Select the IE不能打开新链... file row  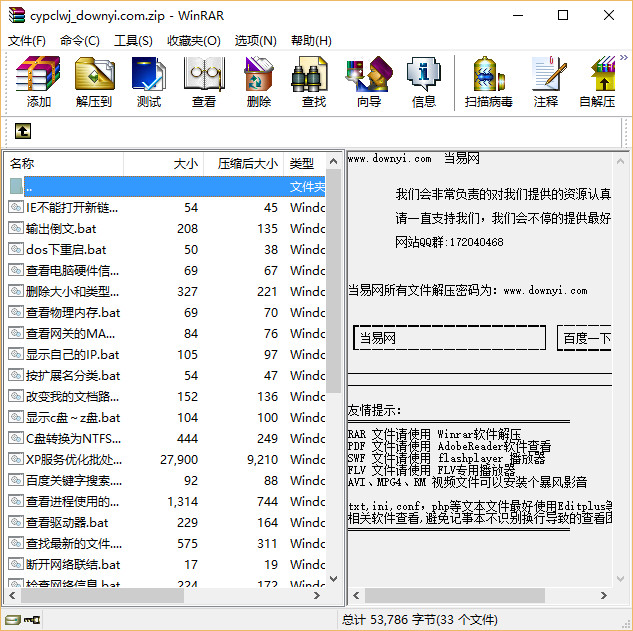point(166,207)
